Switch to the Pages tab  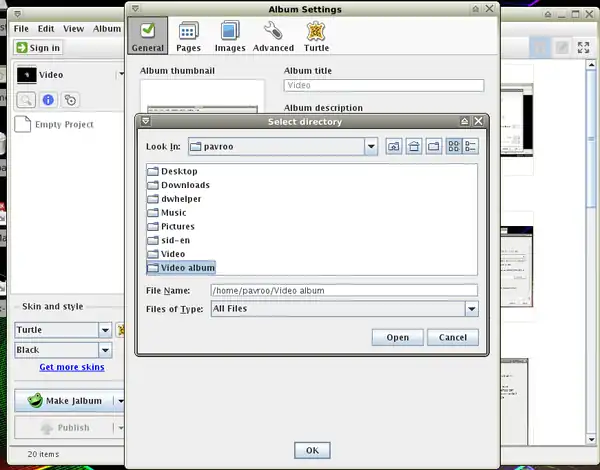(188, 36)
